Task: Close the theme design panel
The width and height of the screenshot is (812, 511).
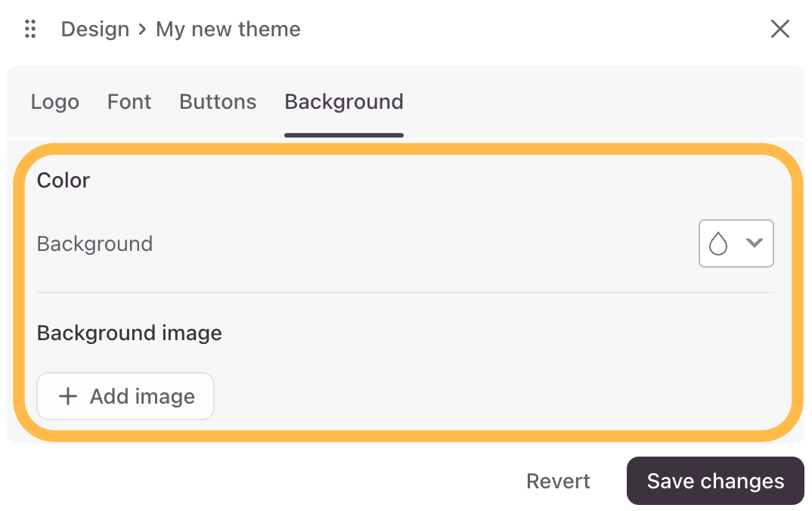Action: (780, 29)
